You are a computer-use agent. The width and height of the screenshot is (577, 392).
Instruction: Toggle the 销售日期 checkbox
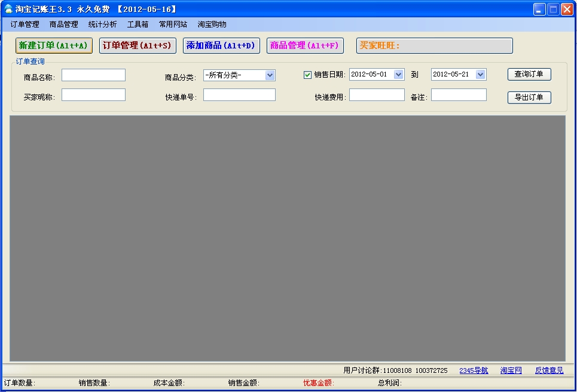(308, 75)
